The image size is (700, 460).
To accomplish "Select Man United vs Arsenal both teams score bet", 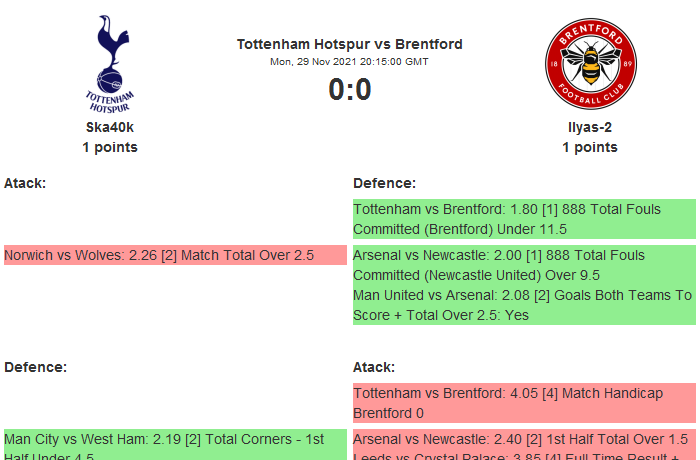I will [x=524, y=305].
